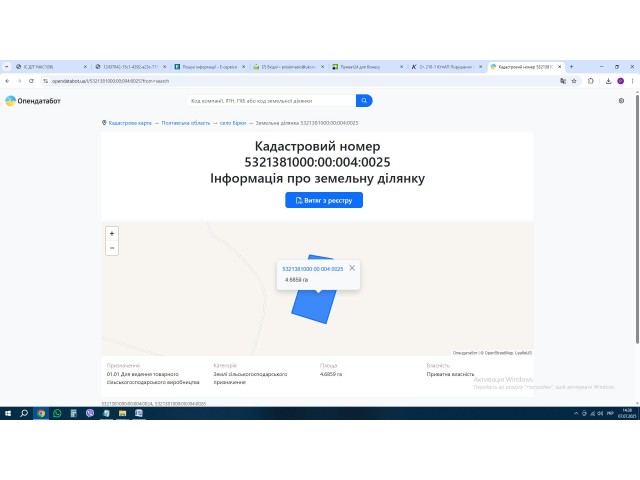This screenshot has height=480, width=640.
Task: Open browser downloads icon
Action: tap(608, 81)
